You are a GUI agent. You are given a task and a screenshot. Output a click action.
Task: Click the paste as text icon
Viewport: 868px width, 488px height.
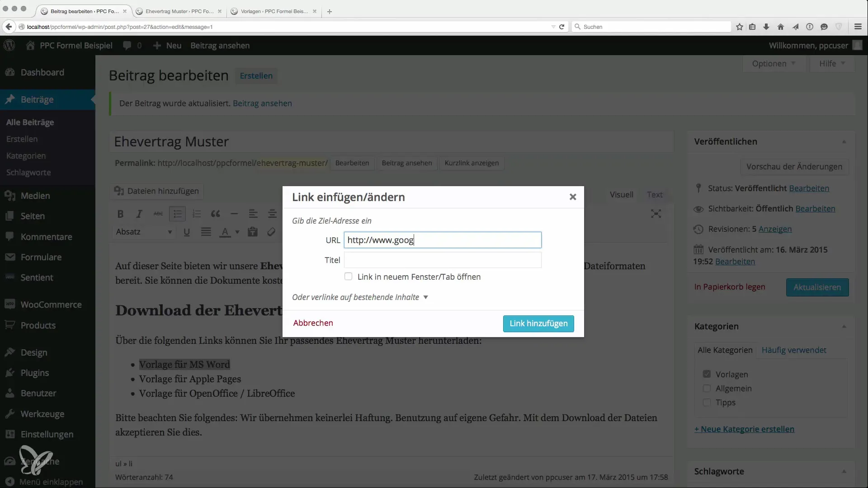[253, 232]
